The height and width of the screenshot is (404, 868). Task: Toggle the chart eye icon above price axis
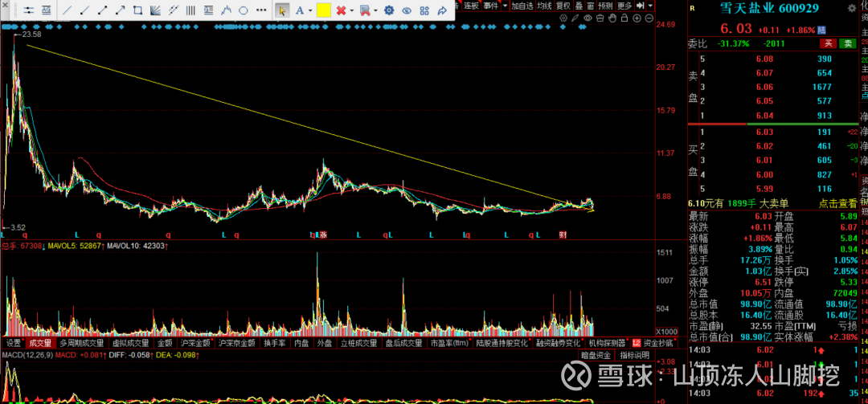tap(588, 18)
